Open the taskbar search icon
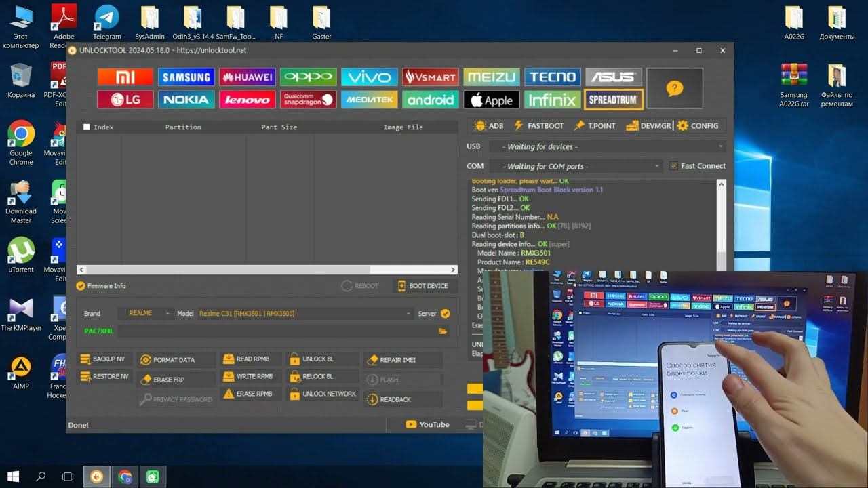 coord(41,476)
